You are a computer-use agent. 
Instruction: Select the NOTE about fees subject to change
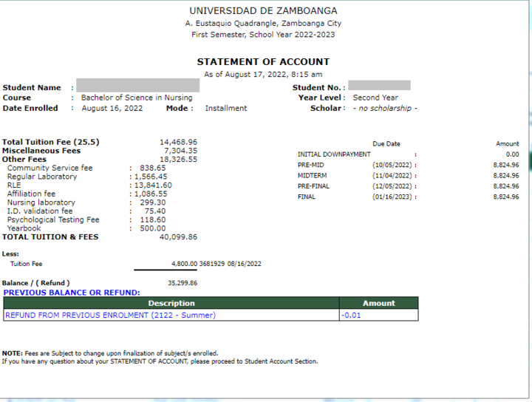click(110, 353)
